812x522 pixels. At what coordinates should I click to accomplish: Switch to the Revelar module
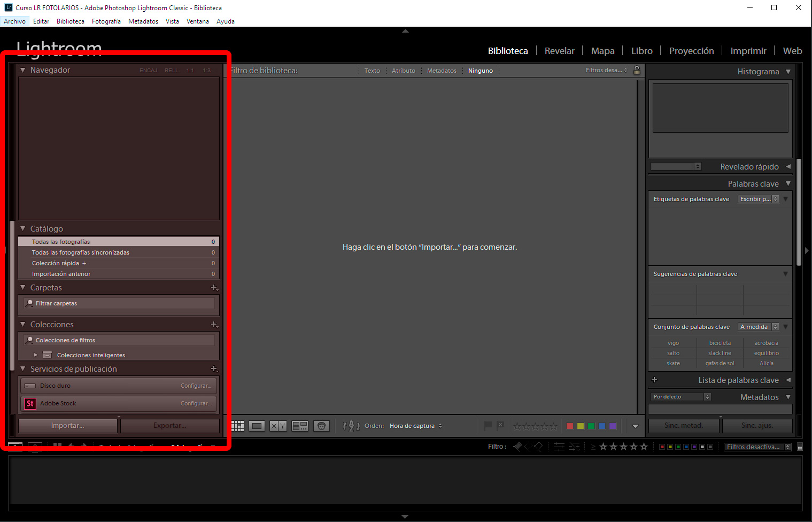click(559, 50)
